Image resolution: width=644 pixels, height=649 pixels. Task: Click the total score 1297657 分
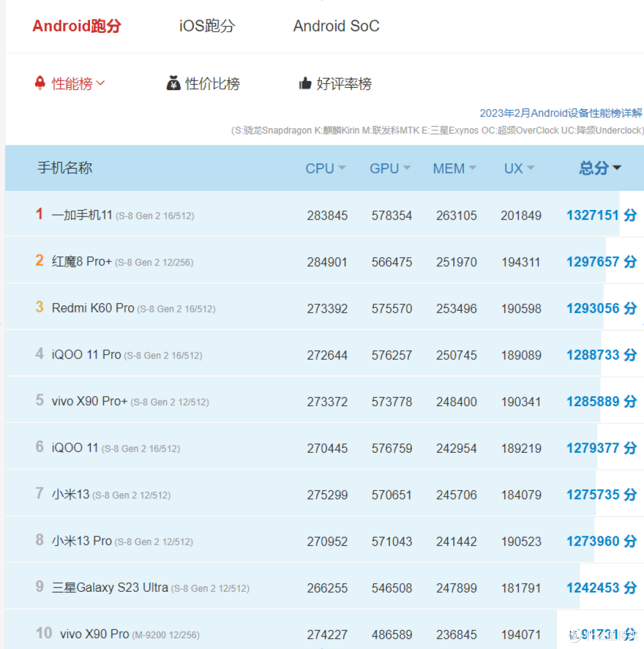(x=602, y=262)
